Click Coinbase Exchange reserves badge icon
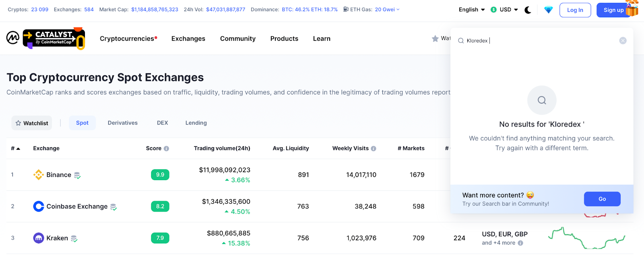The height and width of the screenshot is (258, 644). (x=114, y=207)
